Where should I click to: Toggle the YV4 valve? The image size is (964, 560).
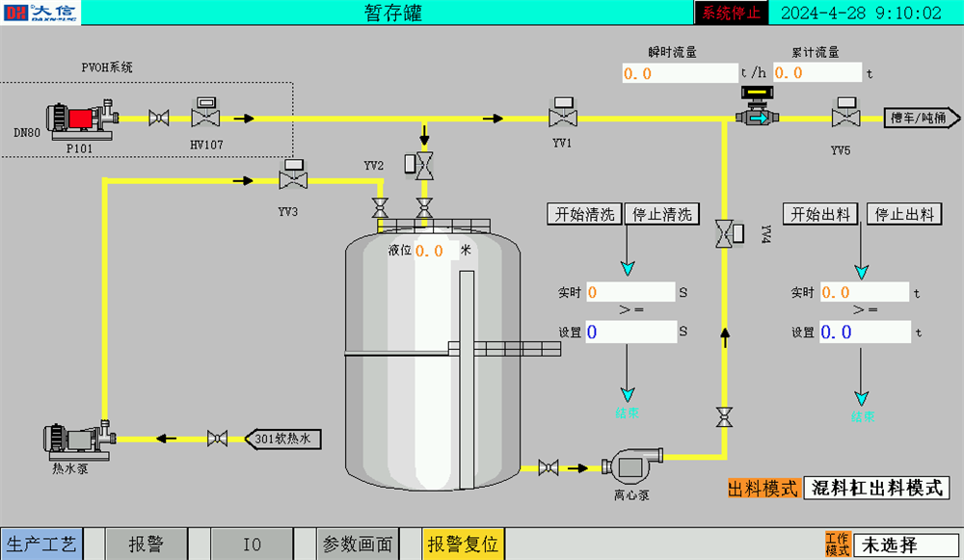click(730, 233)
